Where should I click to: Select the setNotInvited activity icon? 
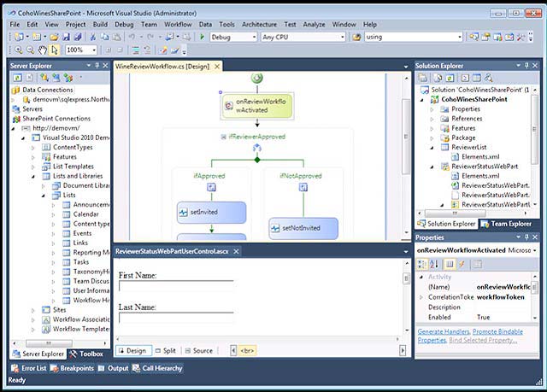coord(276,228)
